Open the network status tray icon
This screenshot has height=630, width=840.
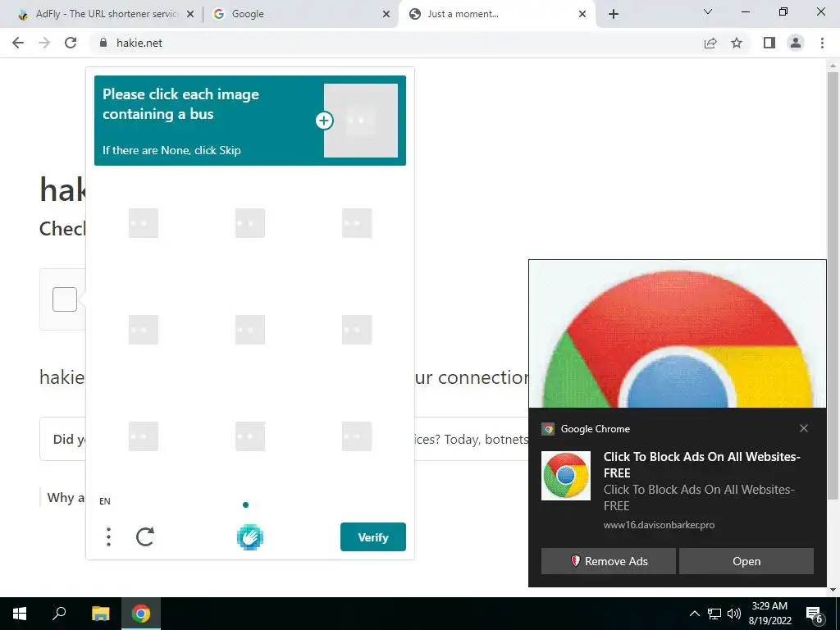pos(714,614)
